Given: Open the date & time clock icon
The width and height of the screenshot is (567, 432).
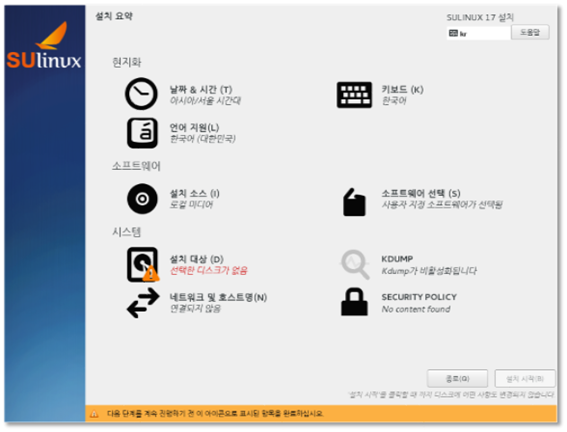Looking at the screenshot, I should 141,94.
